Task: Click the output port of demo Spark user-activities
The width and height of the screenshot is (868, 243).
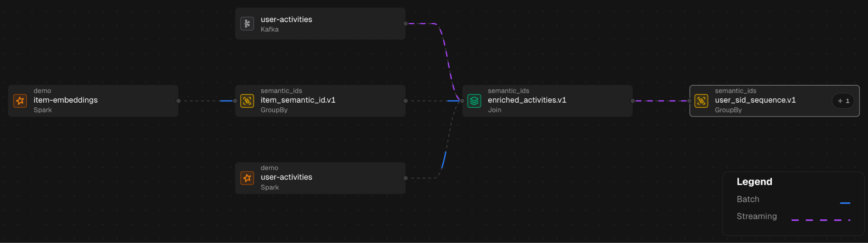Action: 406,178
